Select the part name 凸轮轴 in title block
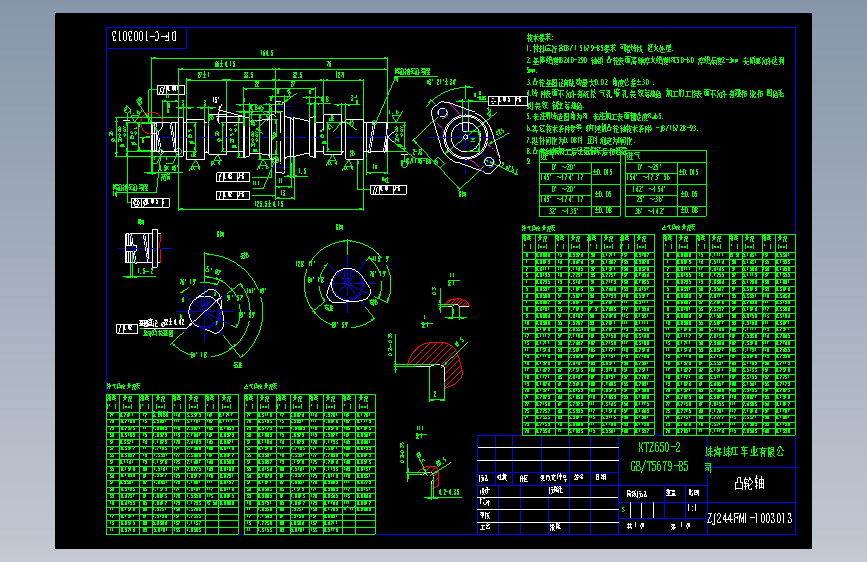 pyautogui.click(x=749, y=483)
